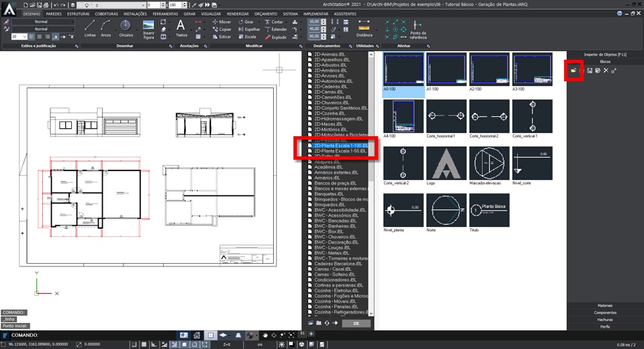Open the Componentes panel section
This screenshot has width=644, height=349.
pos(605,313)
